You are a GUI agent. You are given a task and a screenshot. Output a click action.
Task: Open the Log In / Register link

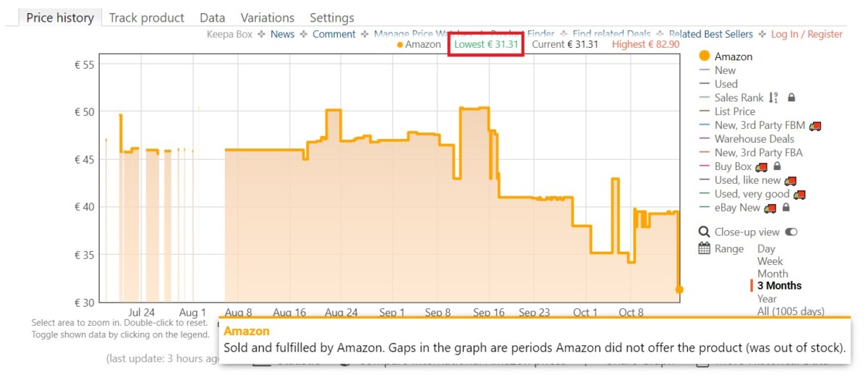[807, 34]
